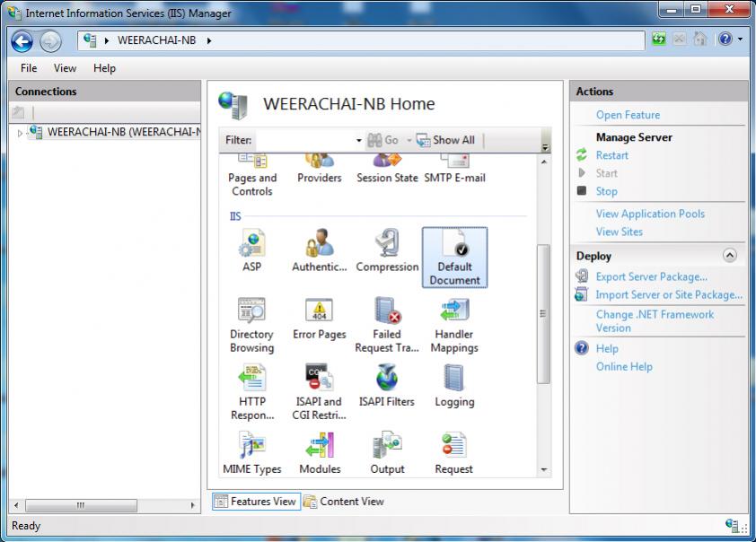Collapse the Deploy section chevron
Image resolution: width=756 pixels, height=542 pixels.
coord(730,256)
